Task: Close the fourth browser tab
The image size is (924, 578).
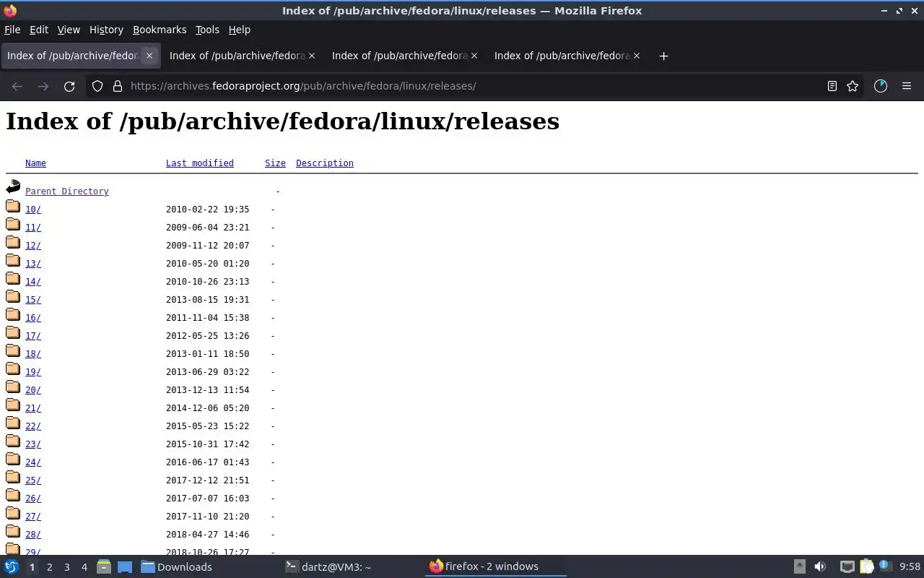Action: (x=637, y=56)
